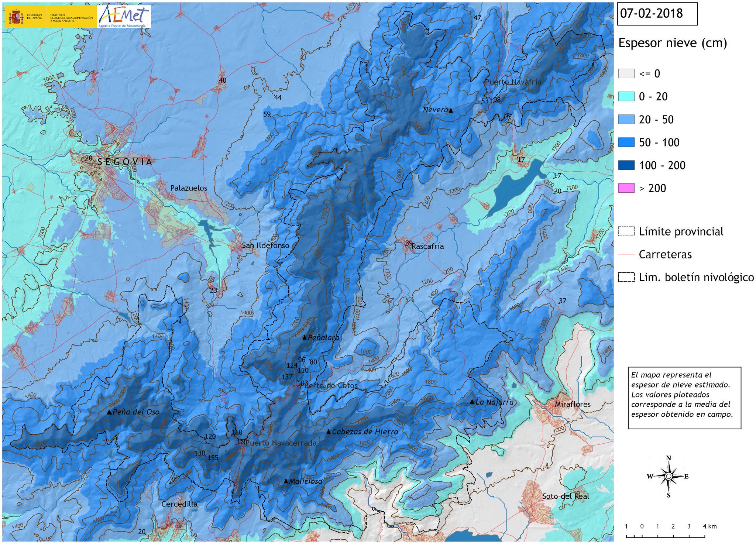This screenshot has height=543, width=756.
Task: Click the La Najarra peak marker
Action: coord(472,402)
